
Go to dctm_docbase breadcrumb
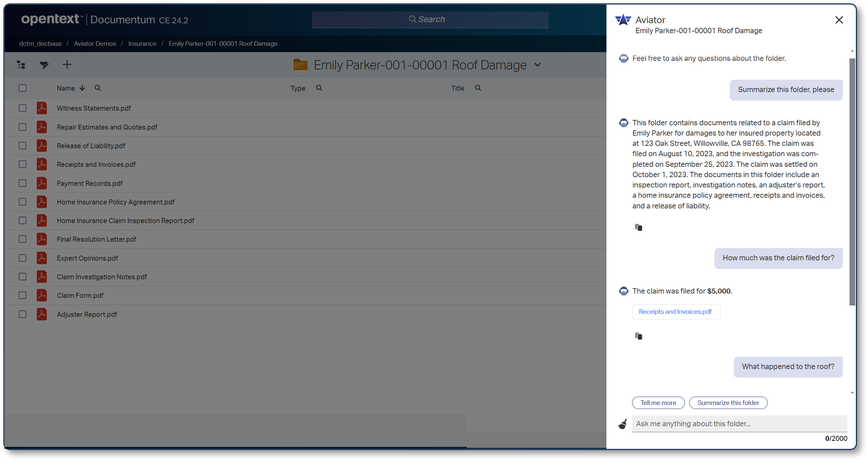[40, 44]
